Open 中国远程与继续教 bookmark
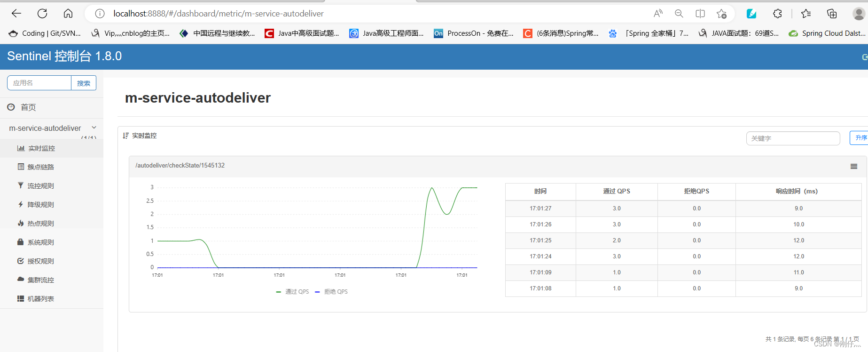The image size is (868, 352). (218, 33)
